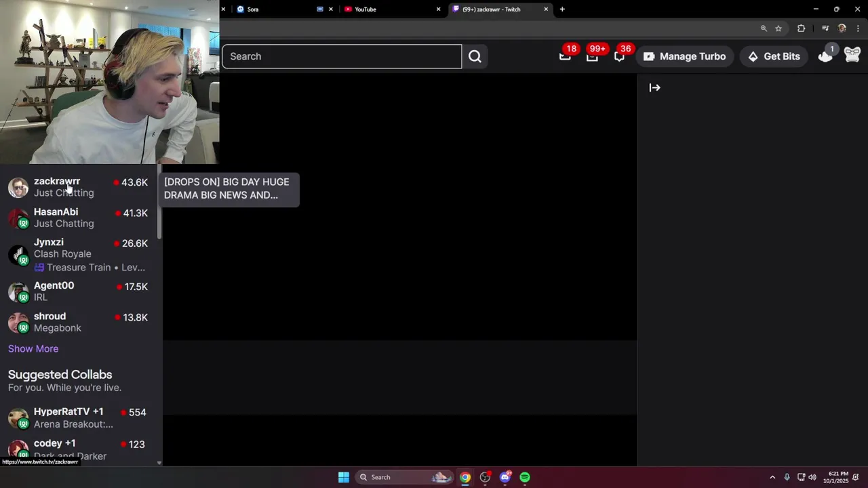Open the zoom magnifier in address bar

point(764,28)
